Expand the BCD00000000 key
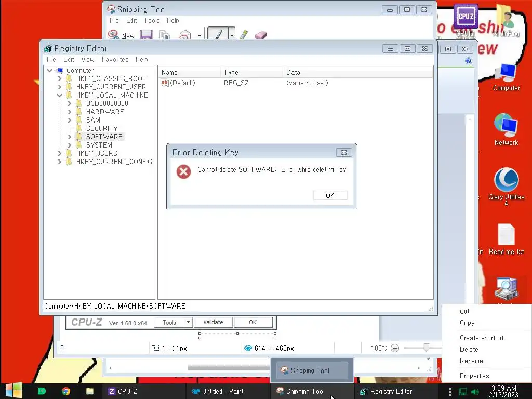Viewport: 532px width, 399px height. 69,103
